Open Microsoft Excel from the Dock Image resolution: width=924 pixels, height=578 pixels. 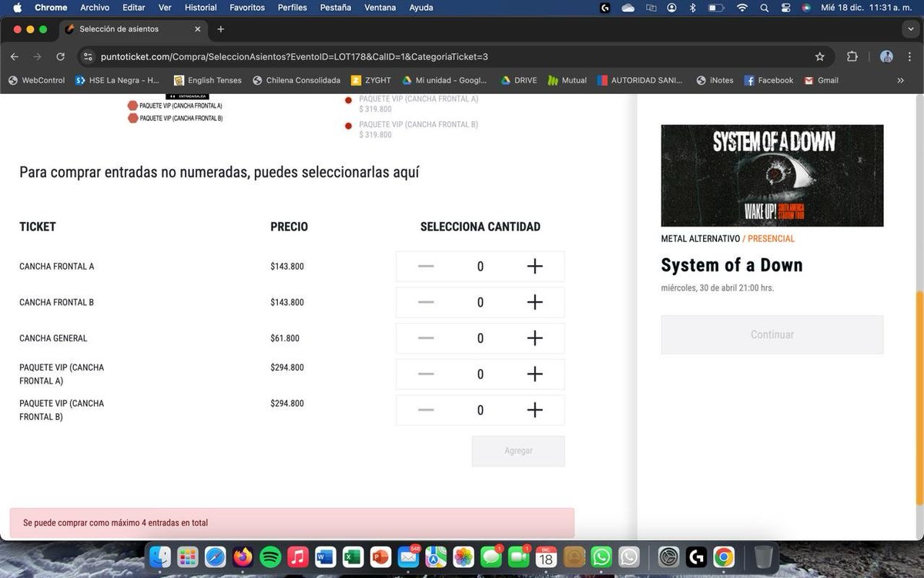click(353, 556)
